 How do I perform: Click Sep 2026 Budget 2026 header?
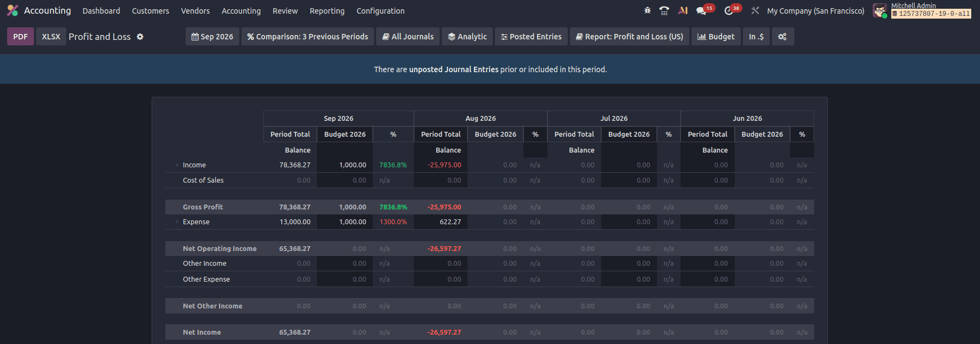[x=345, y=134]
